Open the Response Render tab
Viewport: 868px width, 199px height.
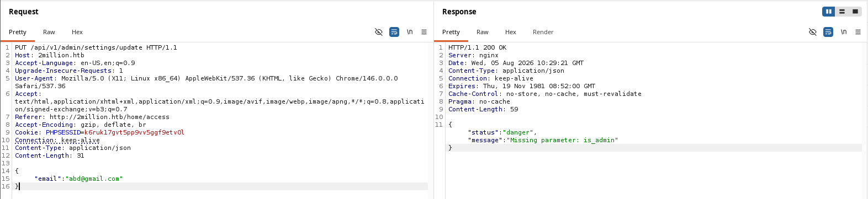coord(543,32)
